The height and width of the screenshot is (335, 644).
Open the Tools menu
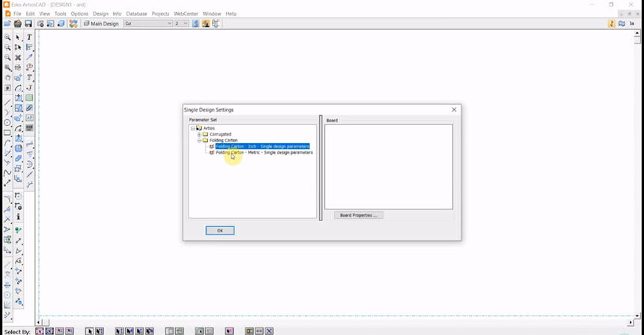61,13
